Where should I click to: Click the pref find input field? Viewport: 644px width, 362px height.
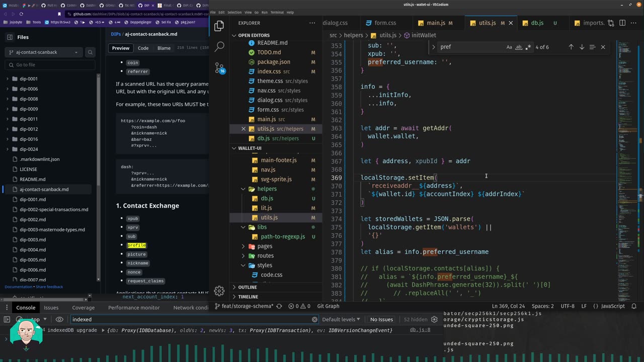pyautogui.click(x=470, y=47)
